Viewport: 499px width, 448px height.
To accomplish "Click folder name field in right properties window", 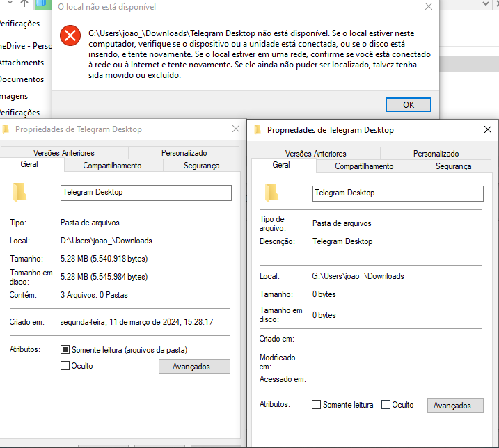I will click(x=398, y=193).
